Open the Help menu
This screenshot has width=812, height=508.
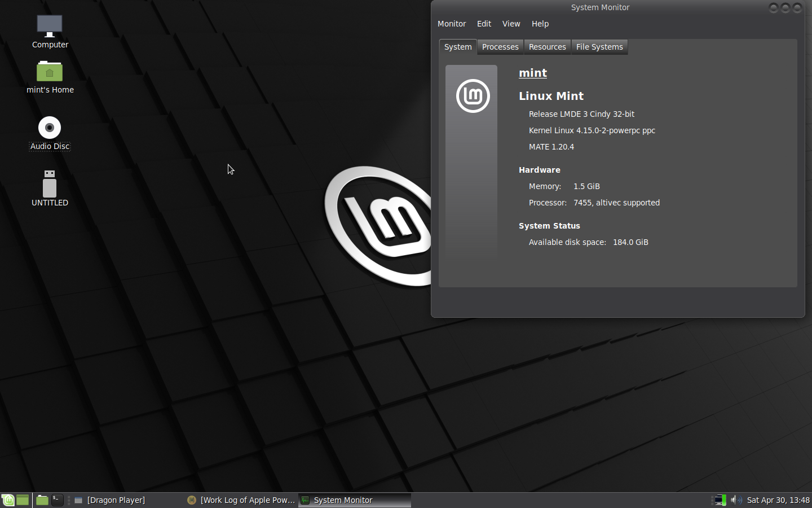[x=540, y=24]
